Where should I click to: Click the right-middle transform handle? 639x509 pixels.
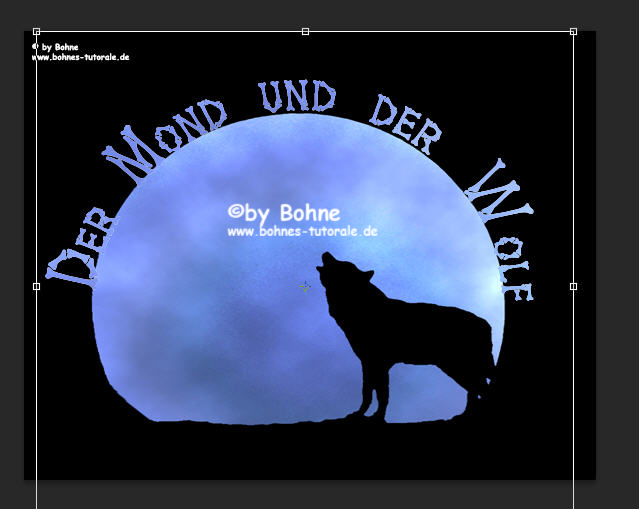[573, 286]
